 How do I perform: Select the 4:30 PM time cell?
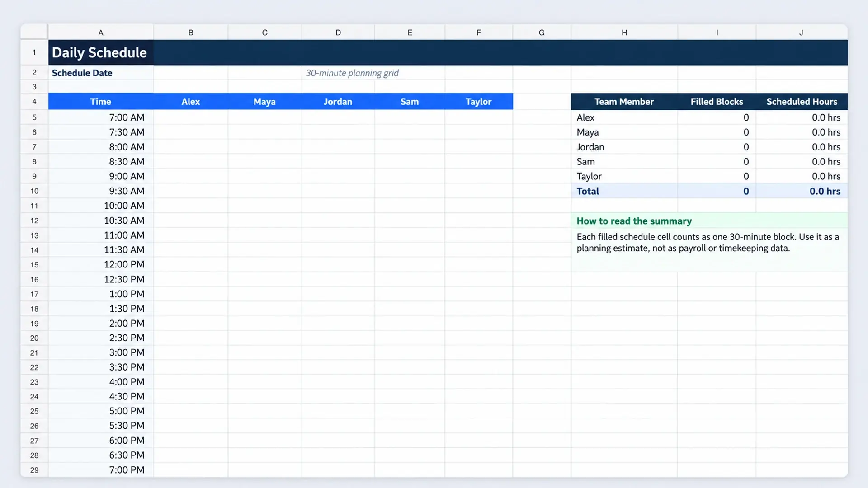tap(101, 396)
